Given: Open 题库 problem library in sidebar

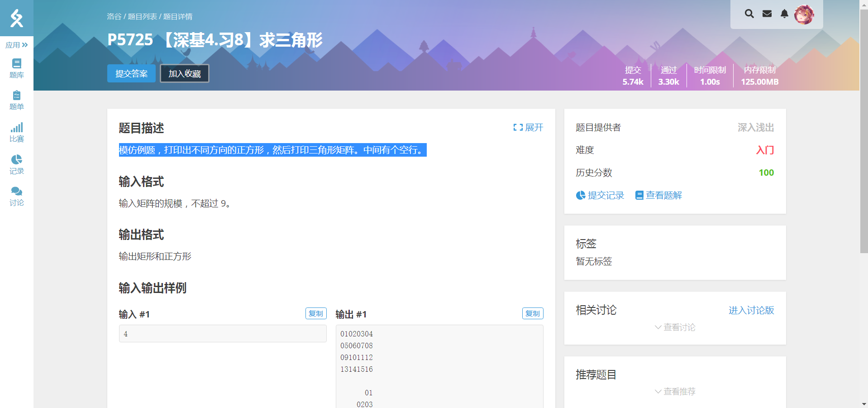Looking at the screenshot, I should (x=17, y=68).
